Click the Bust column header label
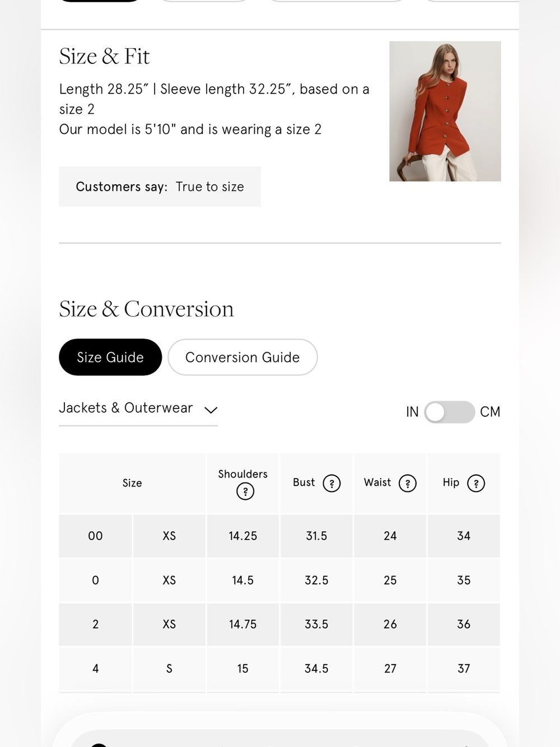560x747 pixels. coord(304,482)
